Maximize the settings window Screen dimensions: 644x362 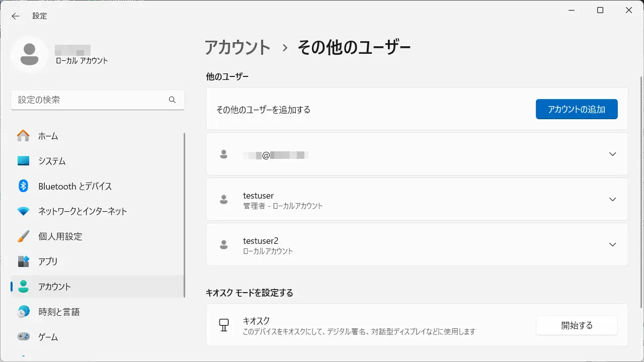pos(600,10)
